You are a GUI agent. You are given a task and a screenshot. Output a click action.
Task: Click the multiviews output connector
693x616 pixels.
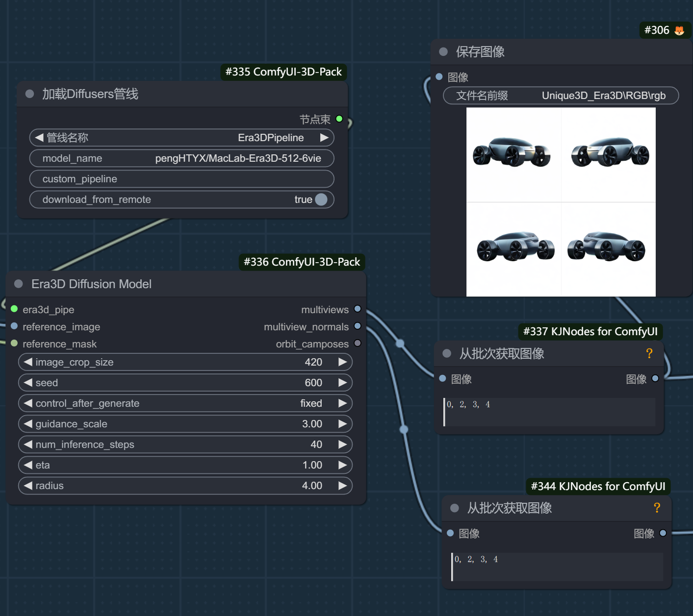pyautogui.click(x=358, y=309)
